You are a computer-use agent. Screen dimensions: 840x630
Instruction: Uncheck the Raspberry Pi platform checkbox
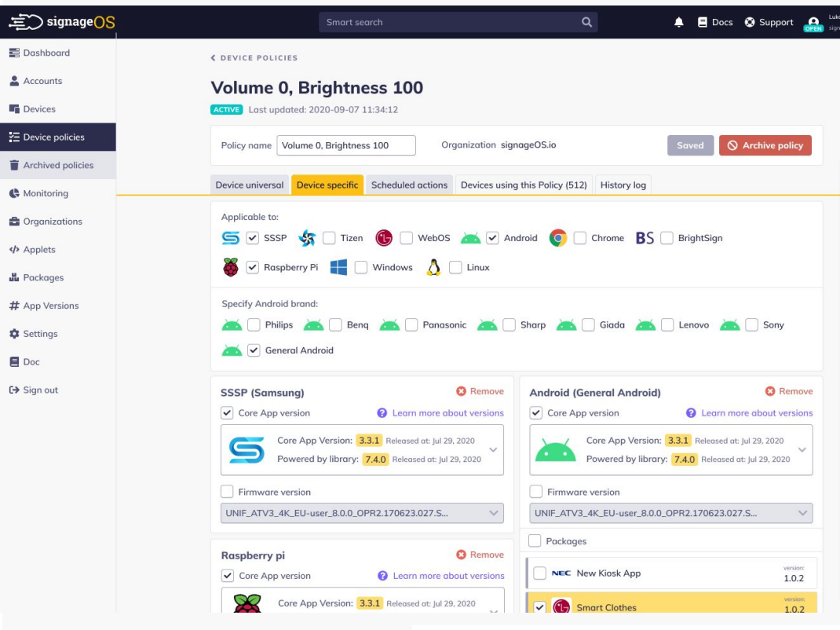(253, 267)
